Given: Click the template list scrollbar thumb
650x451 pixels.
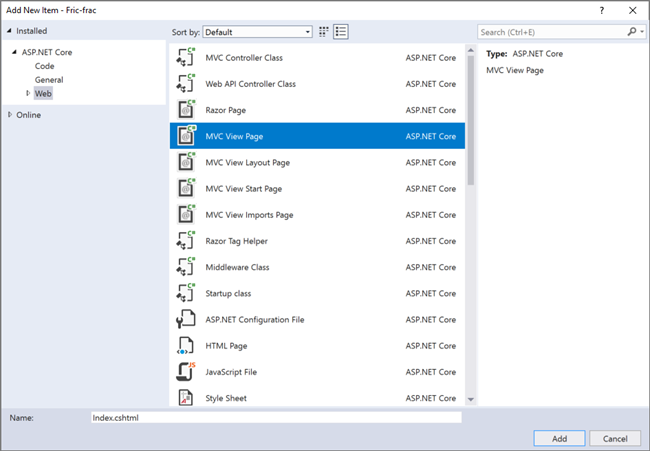Looking at the screenshot, I should click(x=471, y=120).
